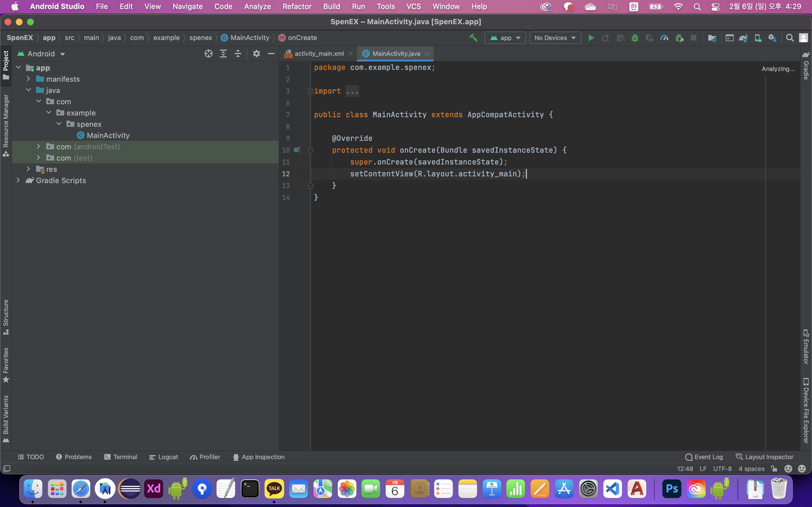Expand the folded import block
This screenshot has height=507, width=812.
click(x=310, y=91)
